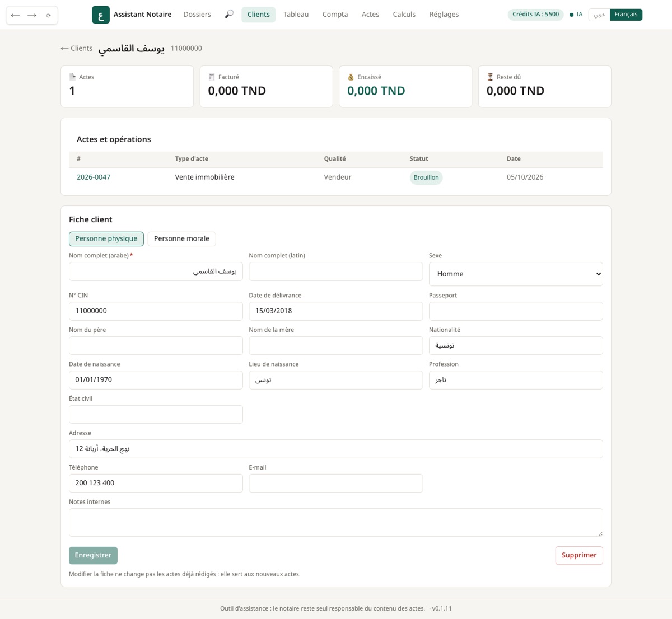Open the Dossiers menu
Viewport: 672px width, 619px height.
pos(197,15)
